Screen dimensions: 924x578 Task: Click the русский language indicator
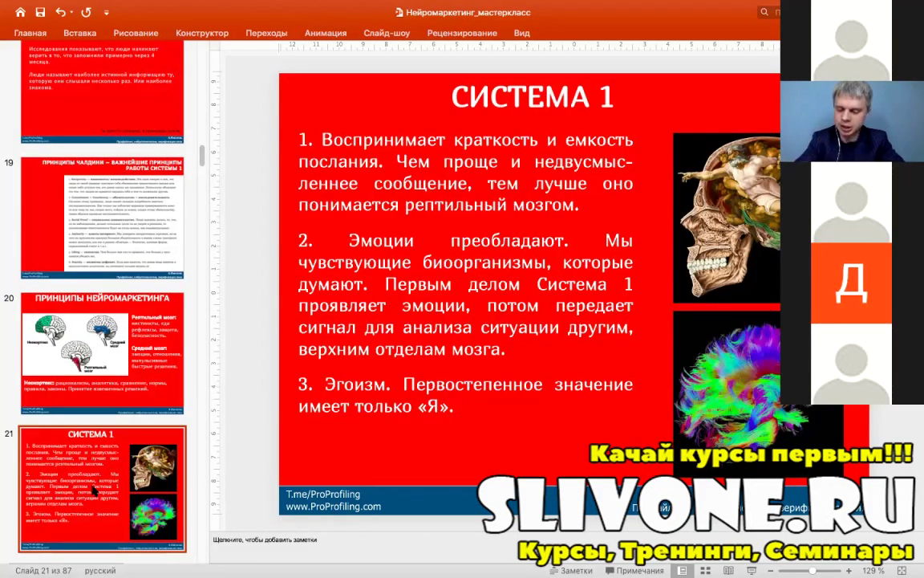click(x=100, y=570)
